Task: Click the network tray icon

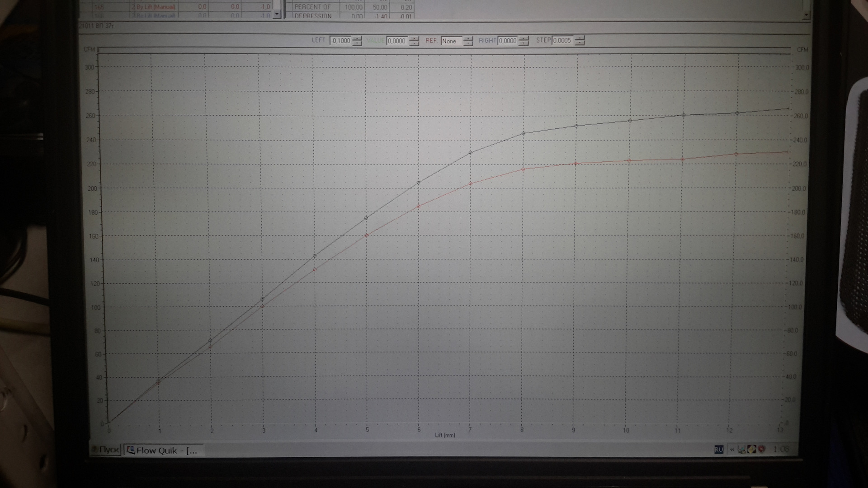Action: pos(742,449)
